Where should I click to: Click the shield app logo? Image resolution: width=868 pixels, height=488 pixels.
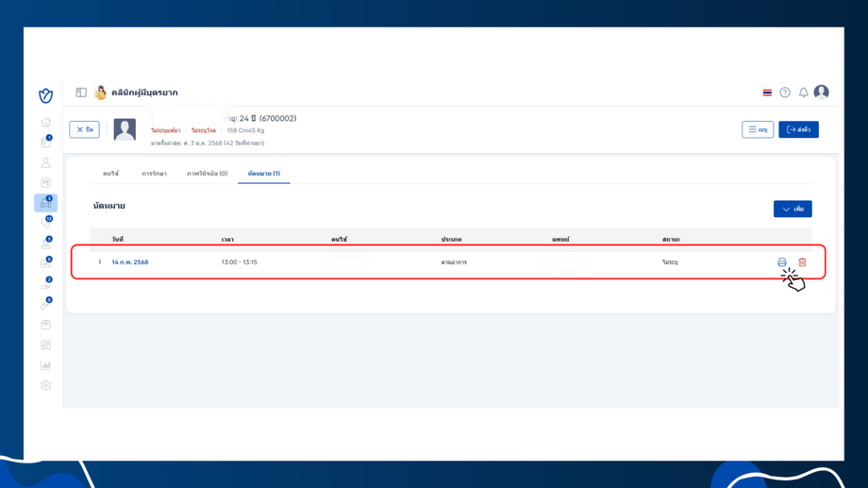click(46, 95)
